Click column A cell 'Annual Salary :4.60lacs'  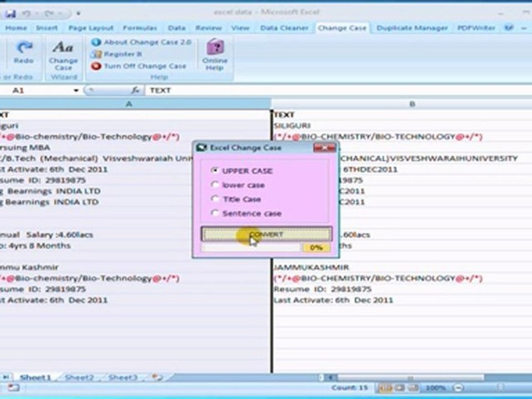tap(135, 235)
